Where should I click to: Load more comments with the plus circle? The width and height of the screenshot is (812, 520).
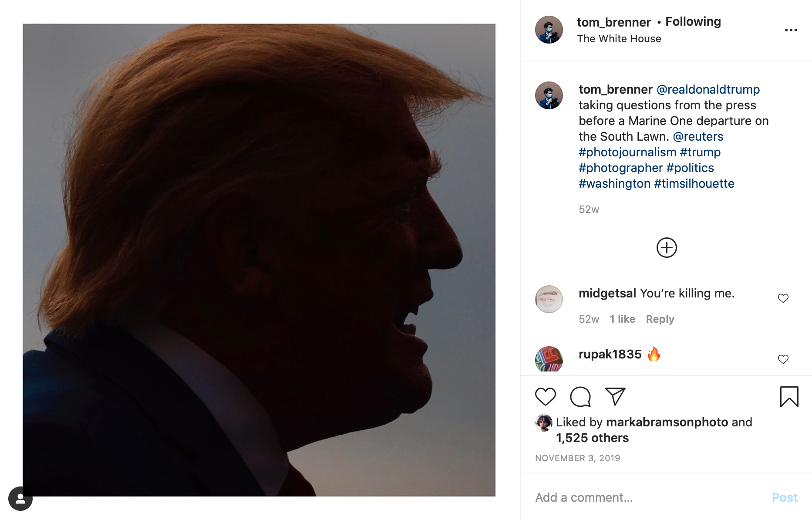[667, 248]
